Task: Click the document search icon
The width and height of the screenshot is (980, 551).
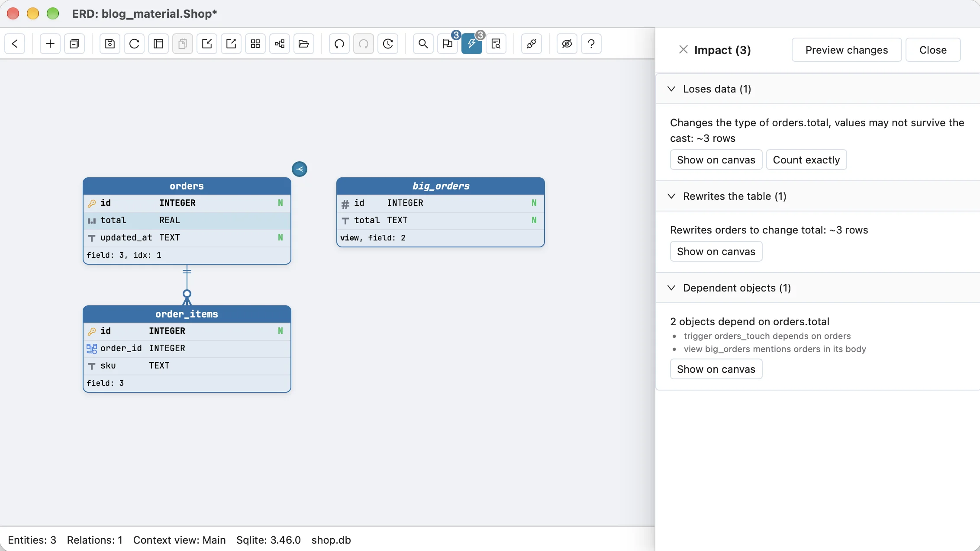Action: pos(496,44)
